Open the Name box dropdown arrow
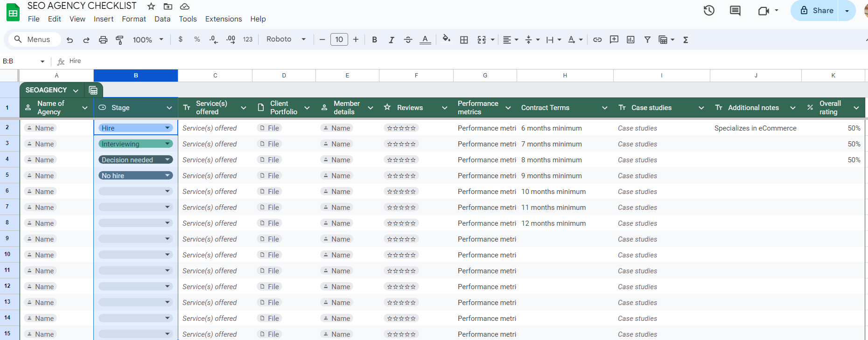The width and height of the screenshot is (868, 340). pyautogui.click(x=42, y=61)
